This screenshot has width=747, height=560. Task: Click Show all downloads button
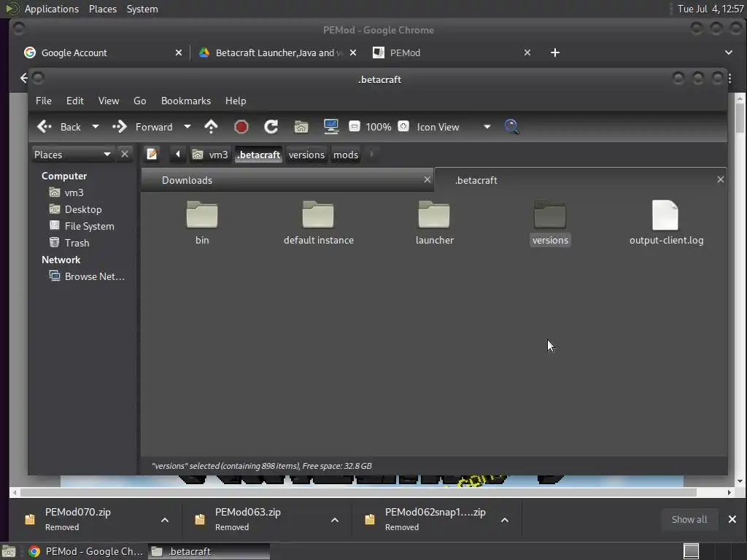pyautogui.click(x=689, y=519)
